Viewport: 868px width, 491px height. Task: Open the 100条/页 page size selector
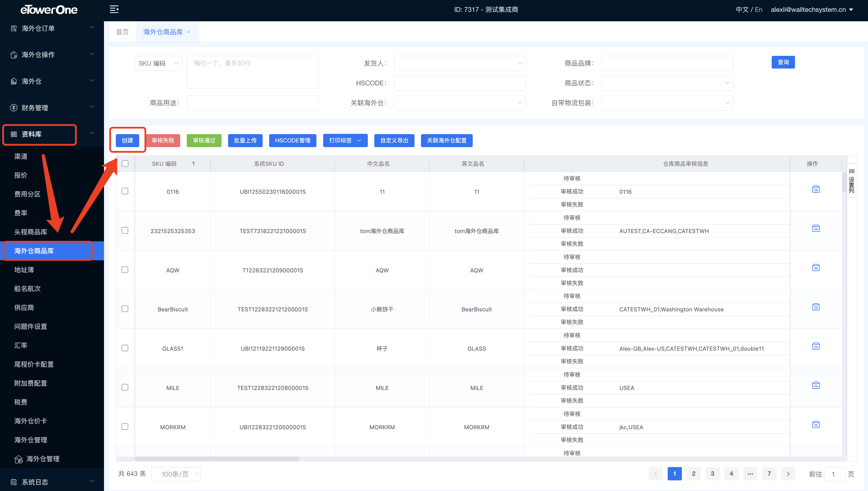(175, 474)
